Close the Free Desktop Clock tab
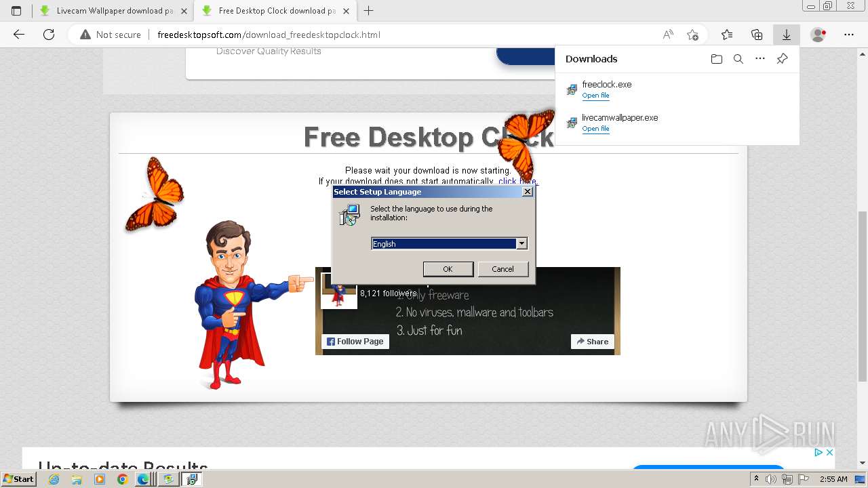The image size is (868, 488). click(x=345, y=11)
